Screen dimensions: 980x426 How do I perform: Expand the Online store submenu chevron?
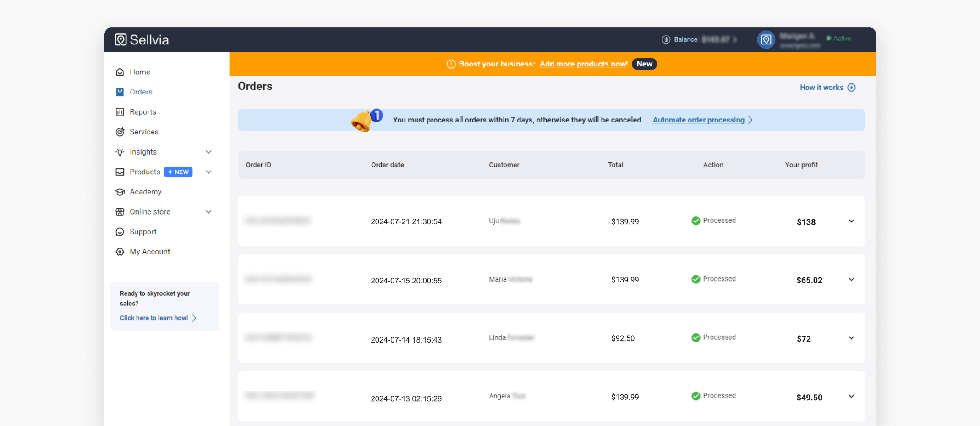(208, 212)
